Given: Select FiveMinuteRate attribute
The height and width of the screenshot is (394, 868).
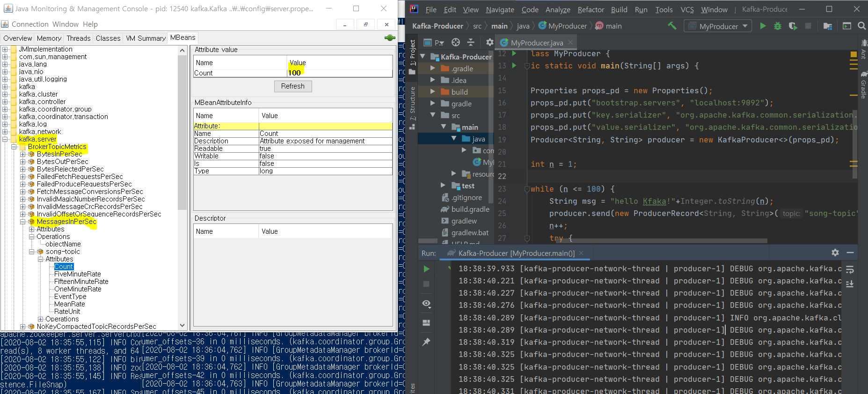Looking at the screenshot, I should [77, 274].
